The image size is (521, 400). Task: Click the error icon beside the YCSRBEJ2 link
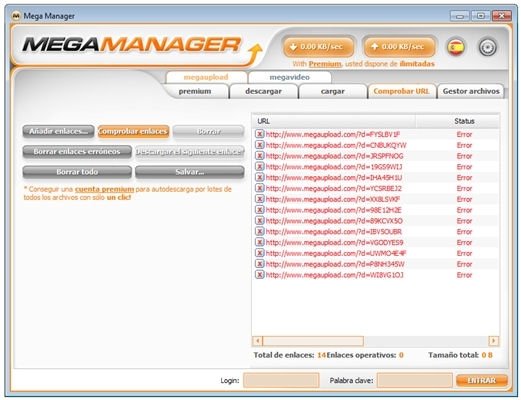click(259, 188)
